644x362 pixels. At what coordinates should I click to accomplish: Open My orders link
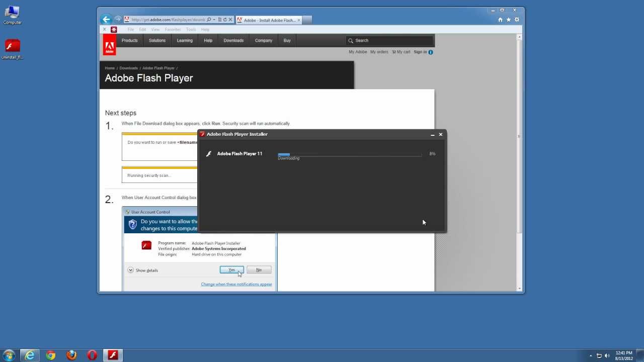pyautogui.click(x=379, y=52)
